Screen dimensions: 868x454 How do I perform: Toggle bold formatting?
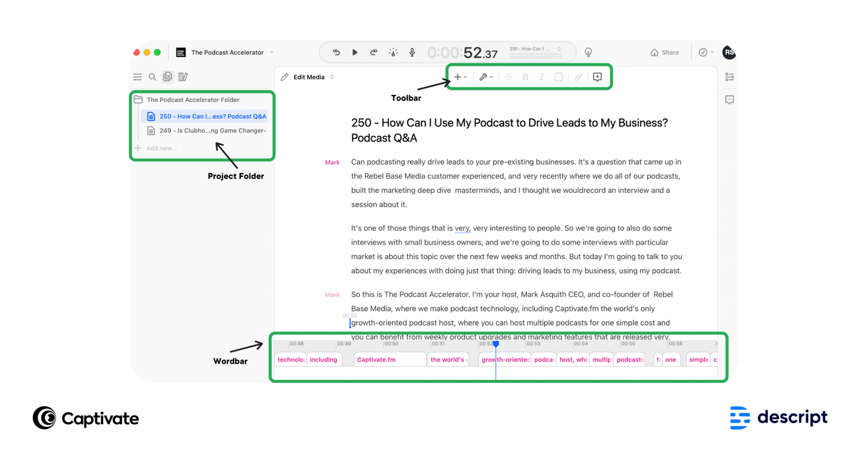click(x=525, y=77)
